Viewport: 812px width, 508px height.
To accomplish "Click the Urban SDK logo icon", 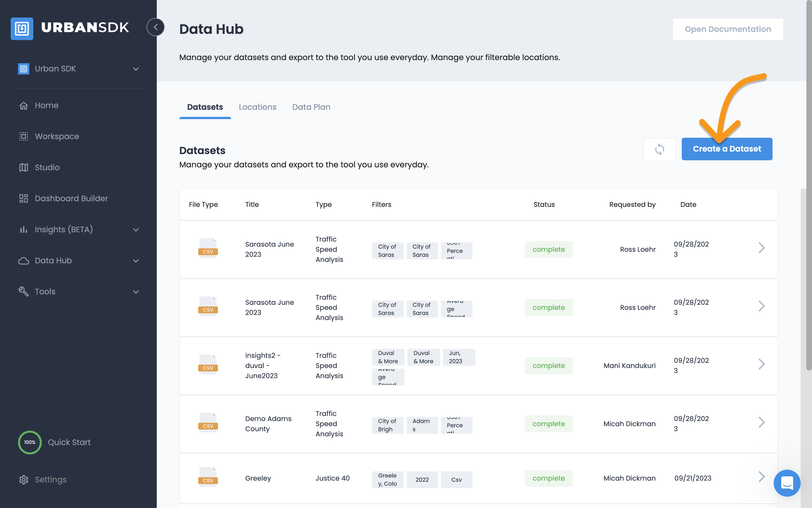I will pyautogui.click(x=22, y=29).
